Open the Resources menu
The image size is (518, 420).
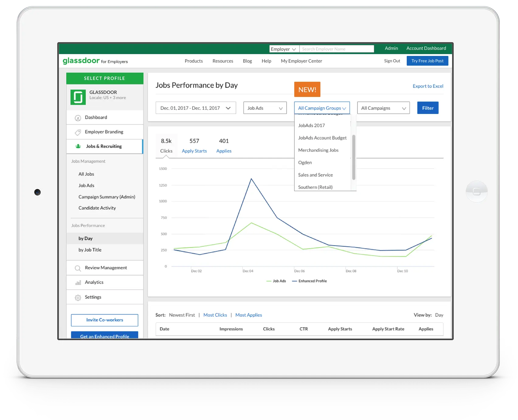click(x=223, y=61)
